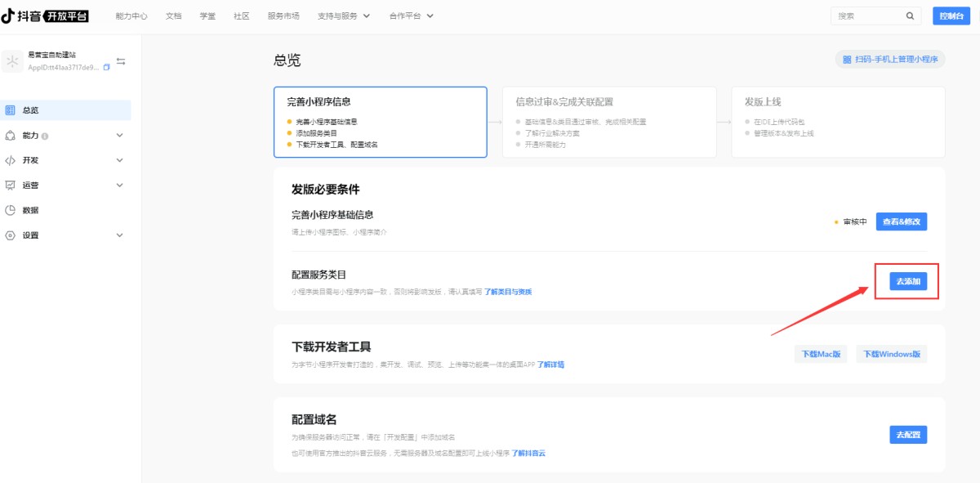Screen dimensions: 980x483
Task: Copy the AppID using the copy icon
Action: tap(107, 68)
